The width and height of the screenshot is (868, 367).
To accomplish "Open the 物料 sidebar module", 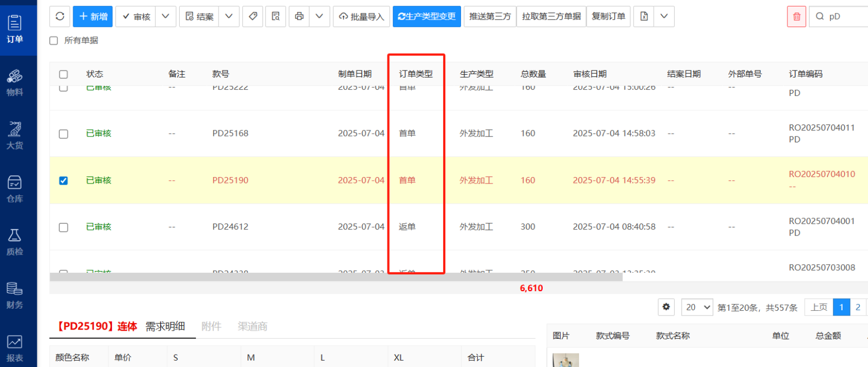I will click(15, 82).
